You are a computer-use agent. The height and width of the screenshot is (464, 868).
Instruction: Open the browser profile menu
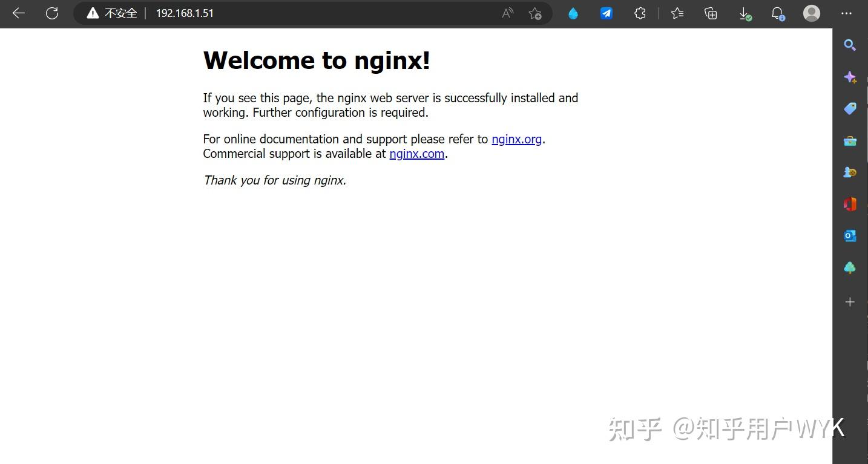(x=811, y=13)
